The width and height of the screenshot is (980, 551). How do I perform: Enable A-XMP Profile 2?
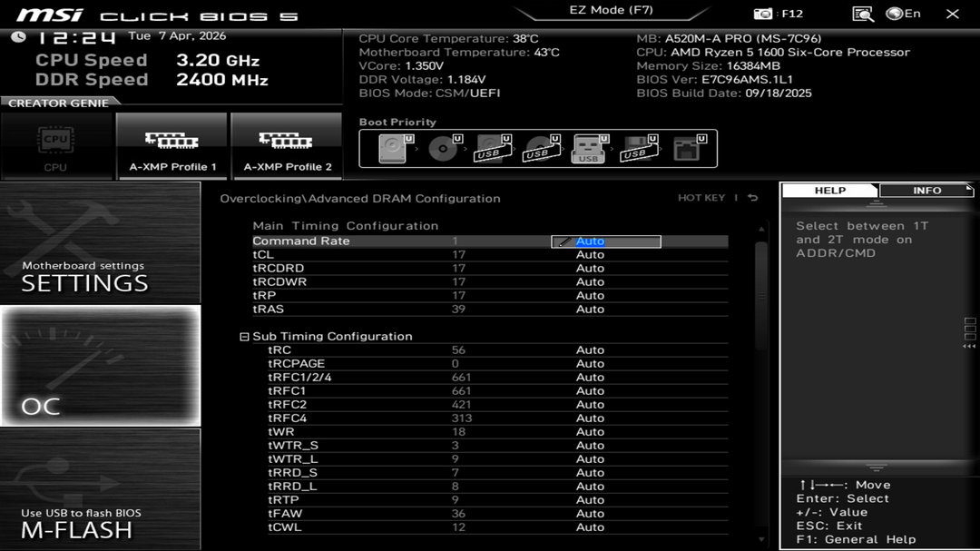[287, 146]
